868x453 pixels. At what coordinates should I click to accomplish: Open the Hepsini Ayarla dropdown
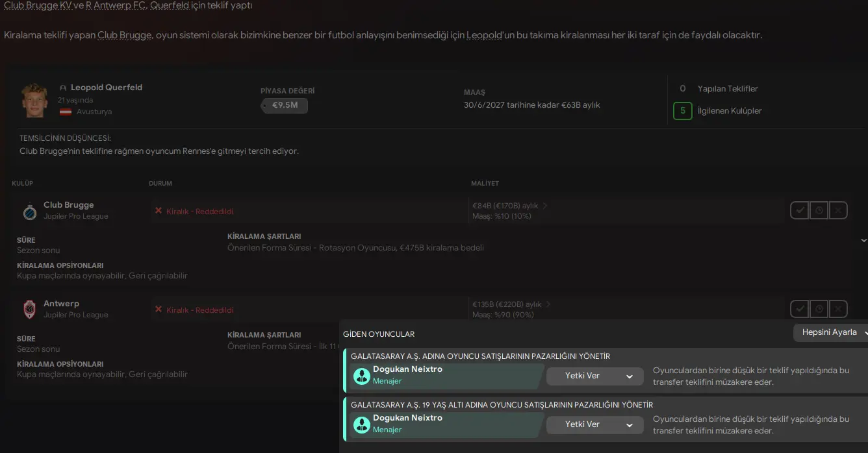[x=830, y=332]
